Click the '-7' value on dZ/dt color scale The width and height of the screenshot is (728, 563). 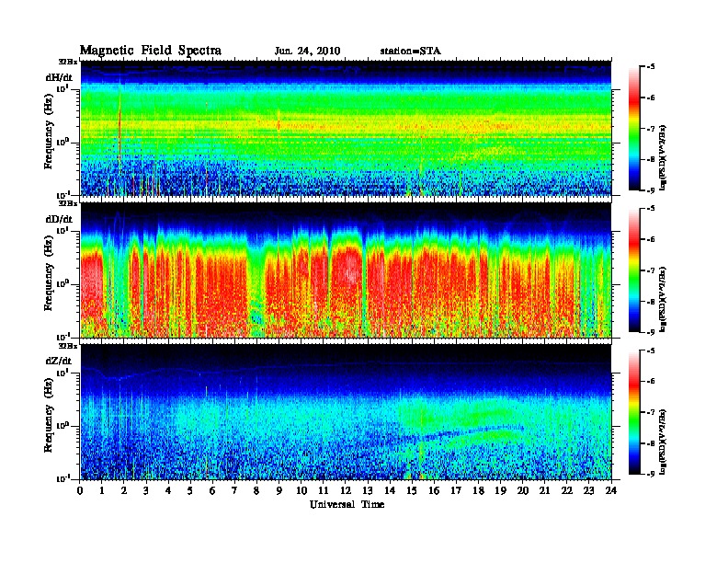point(651,412)
